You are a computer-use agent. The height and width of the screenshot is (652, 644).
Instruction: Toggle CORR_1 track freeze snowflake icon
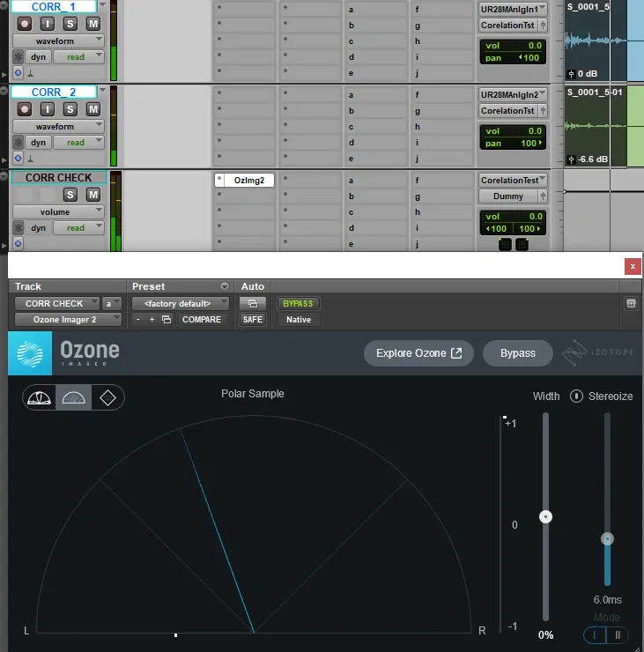(x=19, y=57)
